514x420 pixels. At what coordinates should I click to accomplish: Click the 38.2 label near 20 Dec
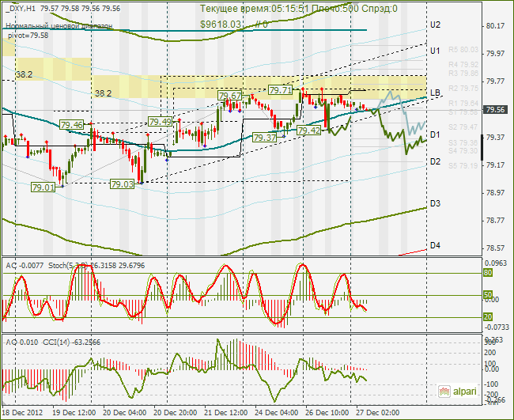click(103, 93)
